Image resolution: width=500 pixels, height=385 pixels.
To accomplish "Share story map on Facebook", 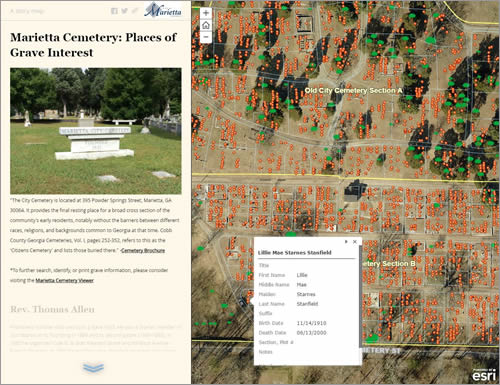I will click(114, 11).
